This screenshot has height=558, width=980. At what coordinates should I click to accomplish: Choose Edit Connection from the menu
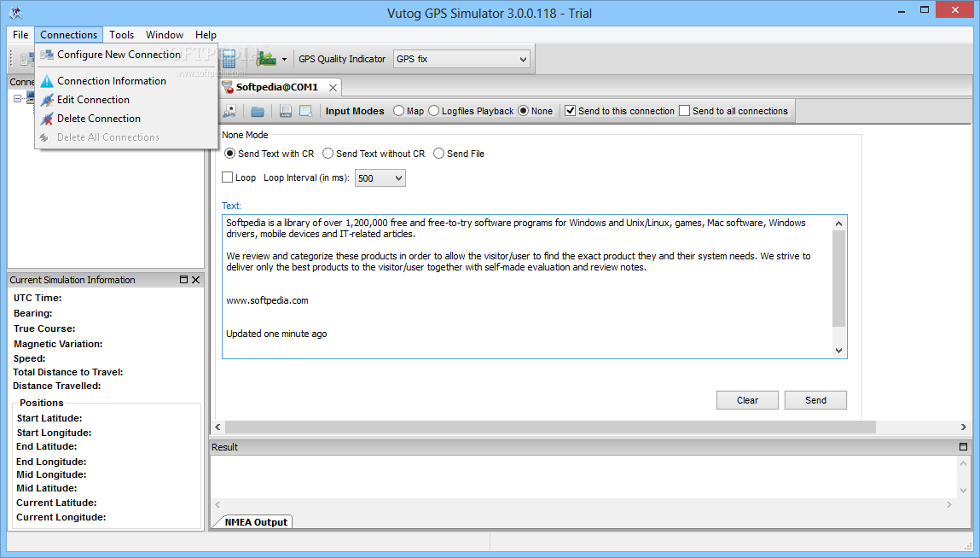coord(125,100)
